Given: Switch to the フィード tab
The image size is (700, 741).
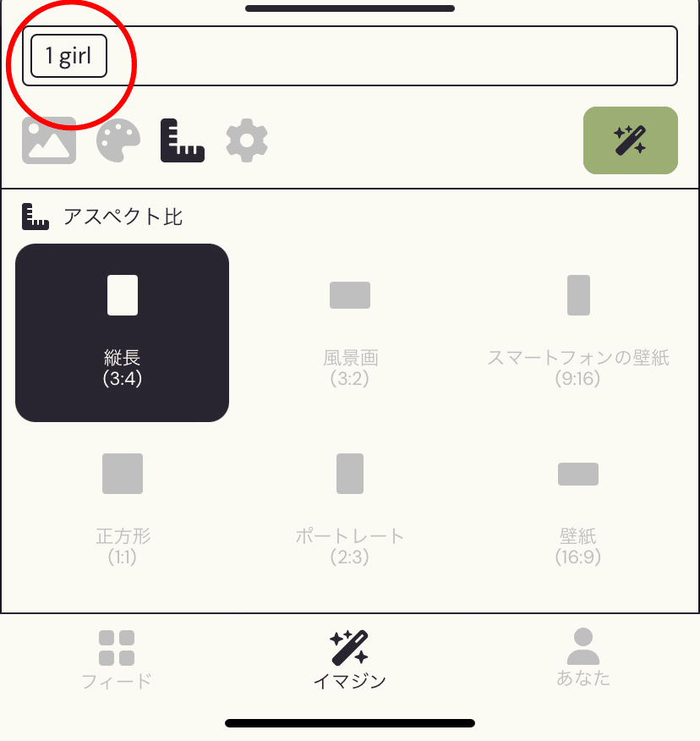Looking at the screenshot, I should coord(117,660).
